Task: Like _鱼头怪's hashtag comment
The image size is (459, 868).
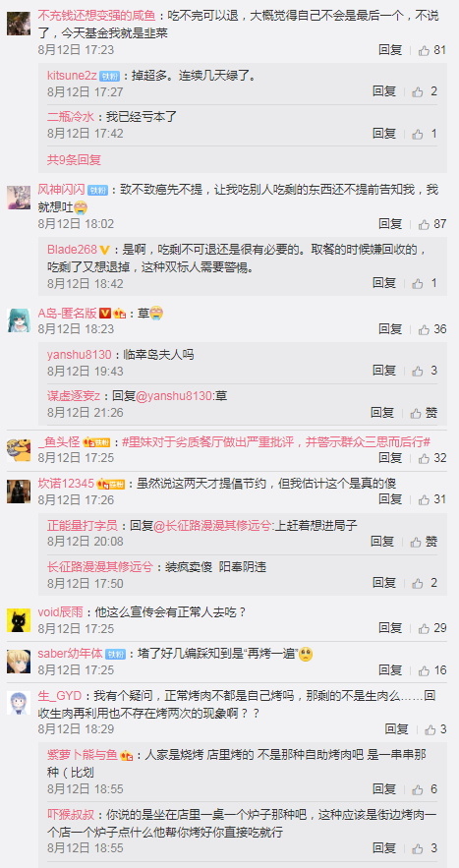Action: [x=431, y=458]
